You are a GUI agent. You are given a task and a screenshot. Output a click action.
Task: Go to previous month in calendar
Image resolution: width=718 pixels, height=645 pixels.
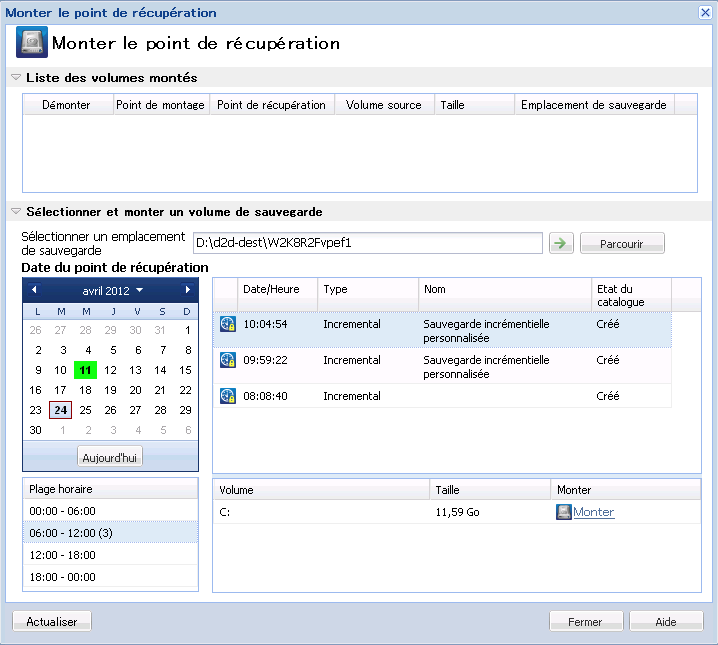34,290
